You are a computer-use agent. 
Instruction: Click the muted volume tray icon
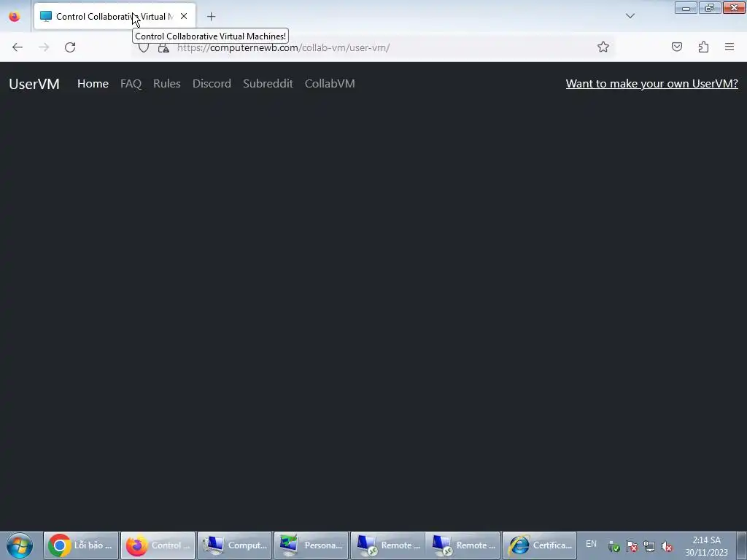pyautogui.click(x=667, y=547)
